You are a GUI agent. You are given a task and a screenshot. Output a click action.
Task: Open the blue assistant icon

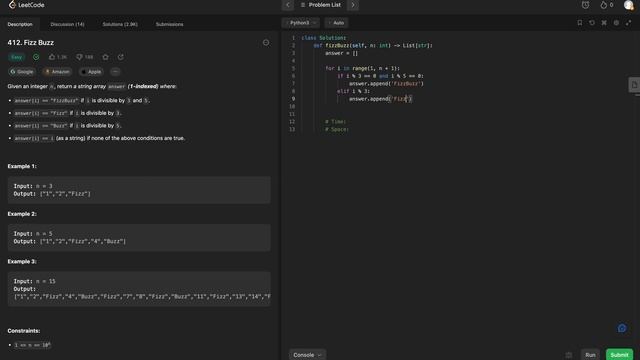coord(622,328)
